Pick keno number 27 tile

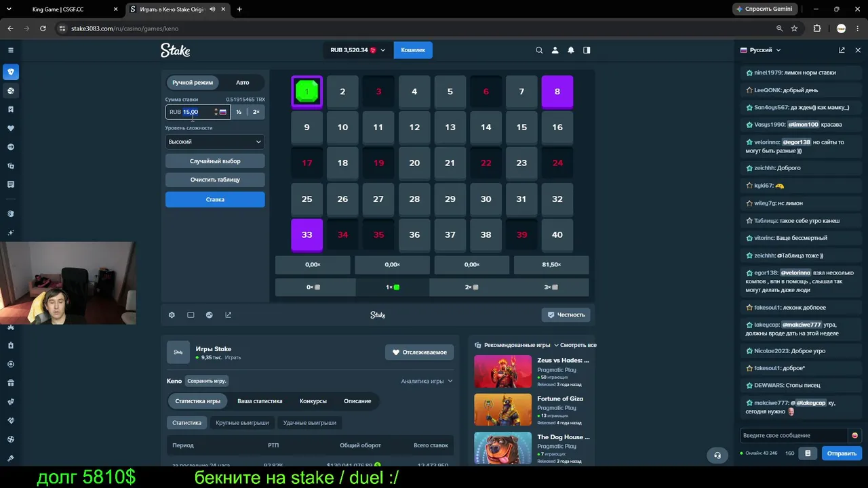pos(378,199)
